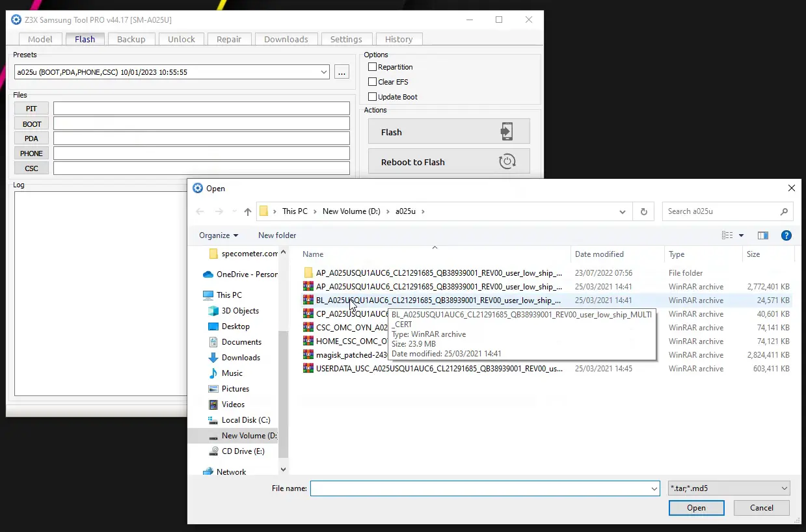Switch to the Backup tab
Screen dimensions: 806x532
click(x=131, y=38)
